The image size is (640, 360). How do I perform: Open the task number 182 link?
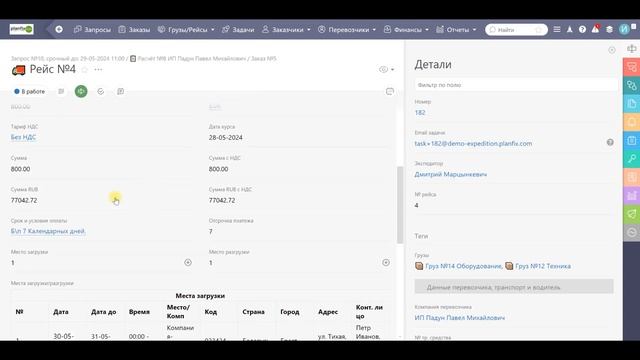(420, 113)
